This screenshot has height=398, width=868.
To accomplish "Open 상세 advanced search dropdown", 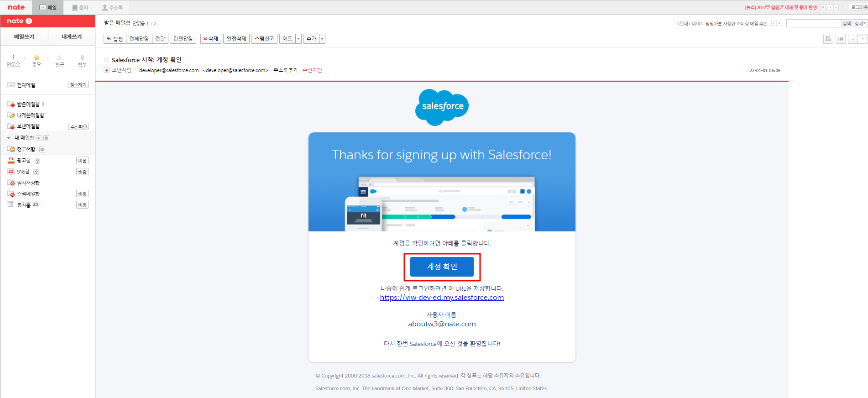I will (x=860, y=23).
